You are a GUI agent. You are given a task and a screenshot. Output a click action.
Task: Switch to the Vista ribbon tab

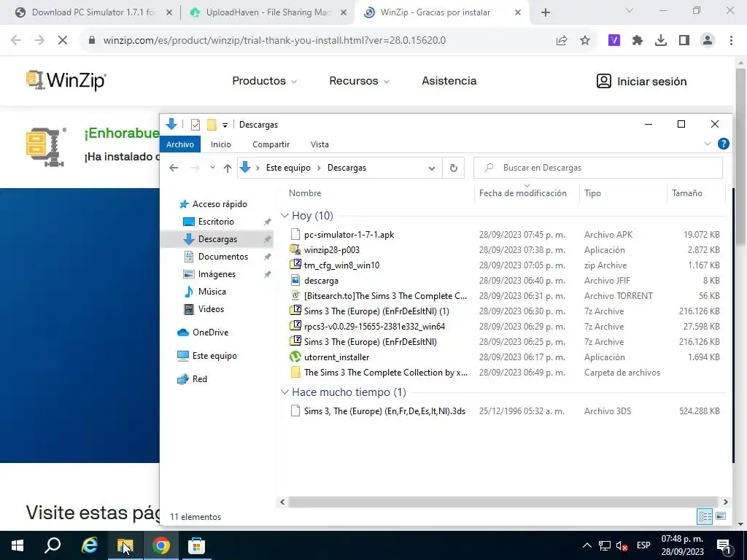(x=320, y=144)
